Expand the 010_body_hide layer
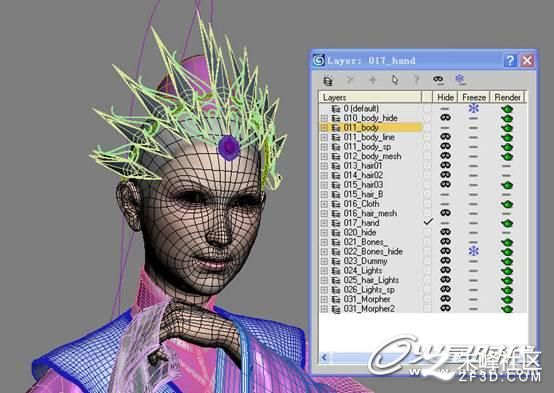This screenshot has height=393, width=554. coord(324,118)
